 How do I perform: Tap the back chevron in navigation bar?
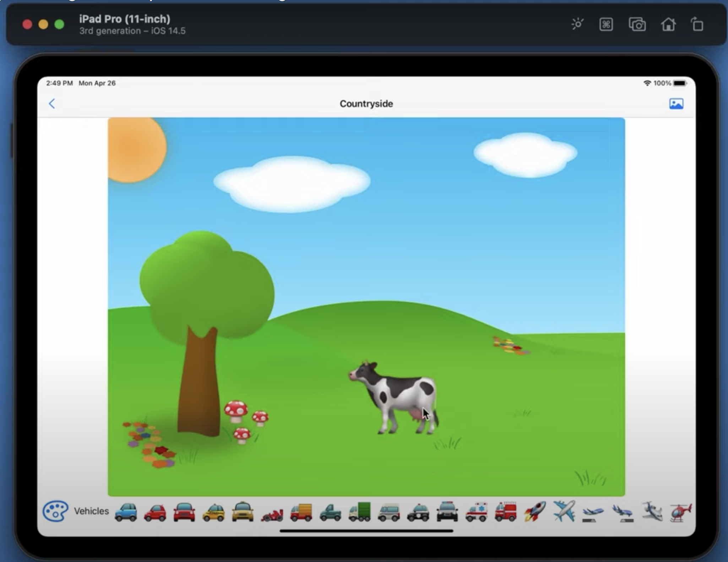pos(52,104)
